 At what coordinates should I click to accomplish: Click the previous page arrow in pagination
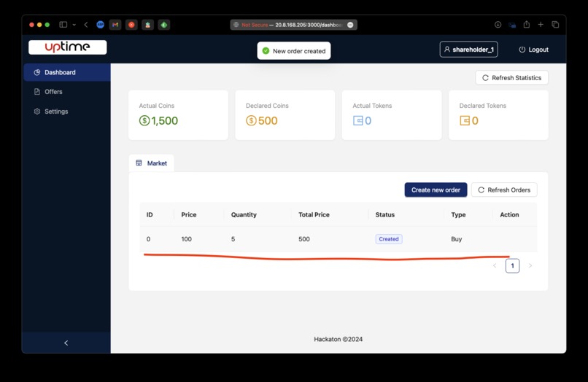[495, 266]
